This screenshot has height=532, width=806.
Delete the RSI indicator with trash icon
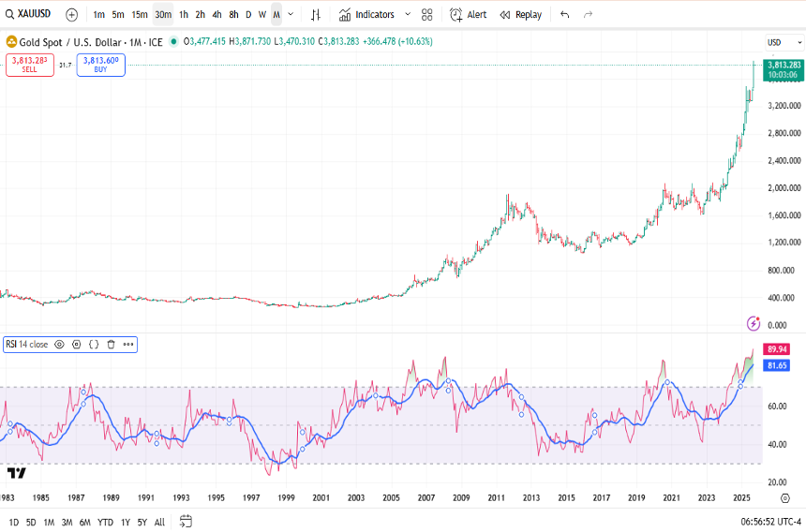[111, 345]
